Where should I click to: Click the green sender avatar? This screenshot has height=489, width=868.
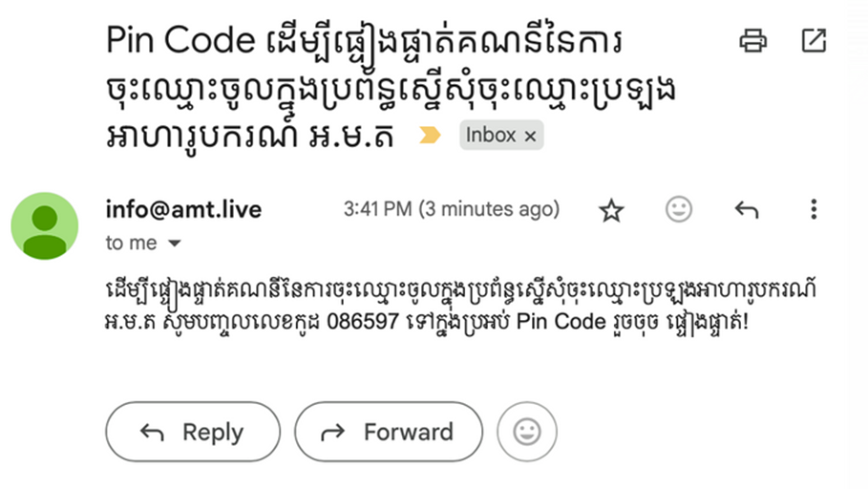click(x=45, y=226)
